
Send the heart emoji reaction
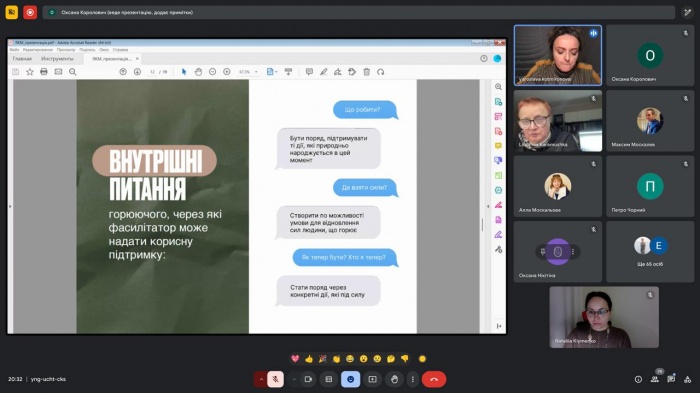295,359
